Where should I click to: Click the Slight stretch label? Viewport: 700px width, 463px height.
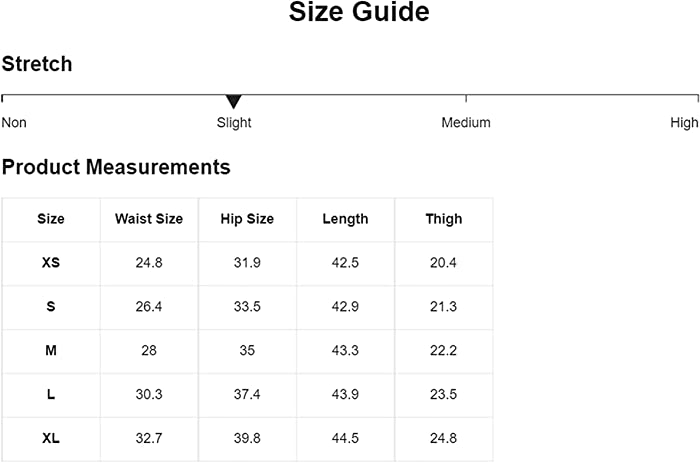(234, 123)
